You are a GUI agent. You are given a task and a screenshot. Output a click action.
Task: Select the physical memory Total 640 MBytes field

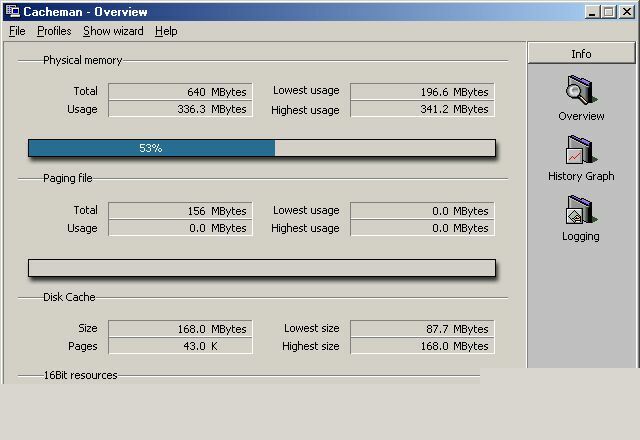coord(180,91)
